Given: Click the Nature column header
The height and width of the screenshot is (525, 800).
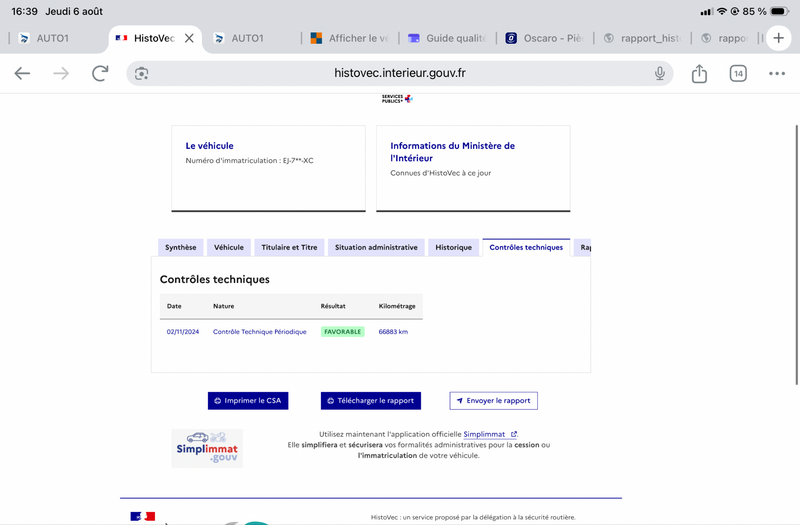Looking at the screenshot, I should tap(223, 306).
